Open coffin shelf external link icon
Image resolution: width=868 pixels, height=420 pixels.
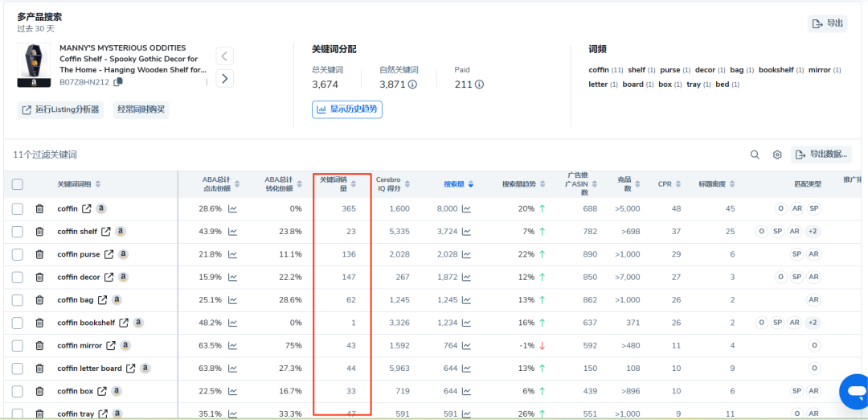pos(106,232)
